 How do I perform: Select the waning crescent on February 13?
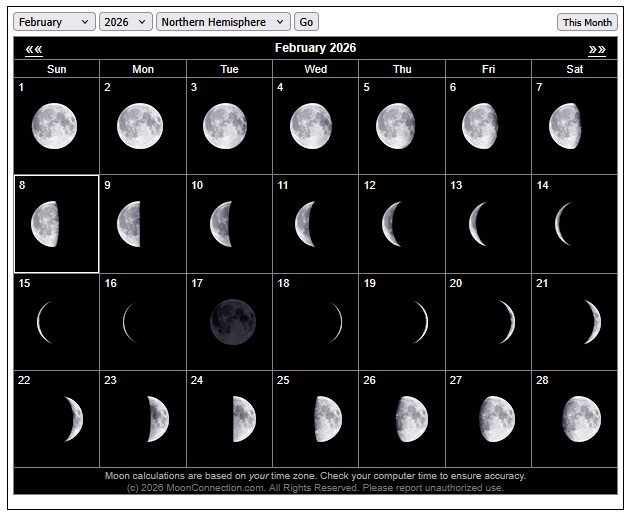pyautogui.click(x=478, y=224)
